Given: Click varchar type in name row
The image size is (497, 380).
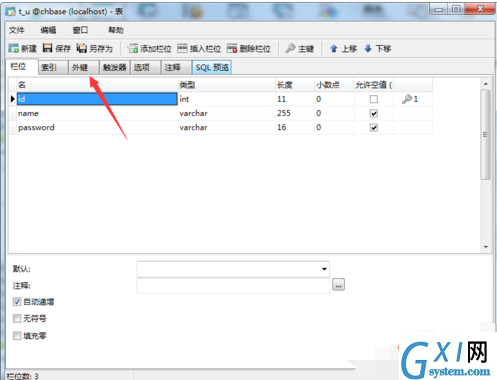Looking at the screenshot, I should tap(227, 113).
